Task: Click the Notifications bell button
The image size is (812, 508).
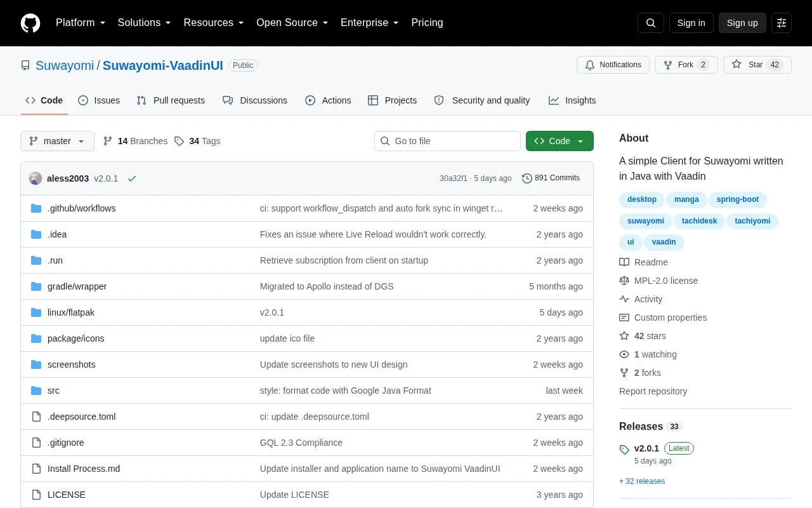Action: click(x=613, y=65)
